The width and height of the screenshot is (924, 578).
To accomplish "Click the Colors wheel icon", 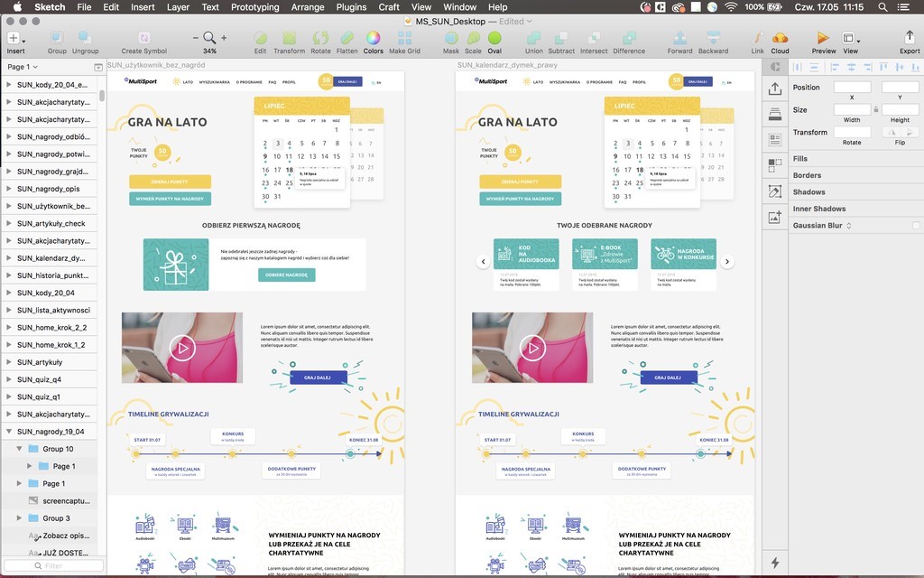I will (x=373, y=38).
